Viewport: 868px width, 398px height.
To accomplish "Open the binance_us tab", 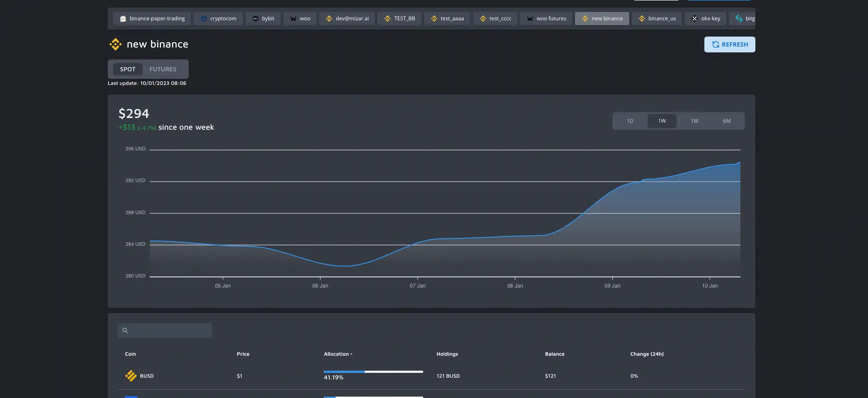I will 656,19.
